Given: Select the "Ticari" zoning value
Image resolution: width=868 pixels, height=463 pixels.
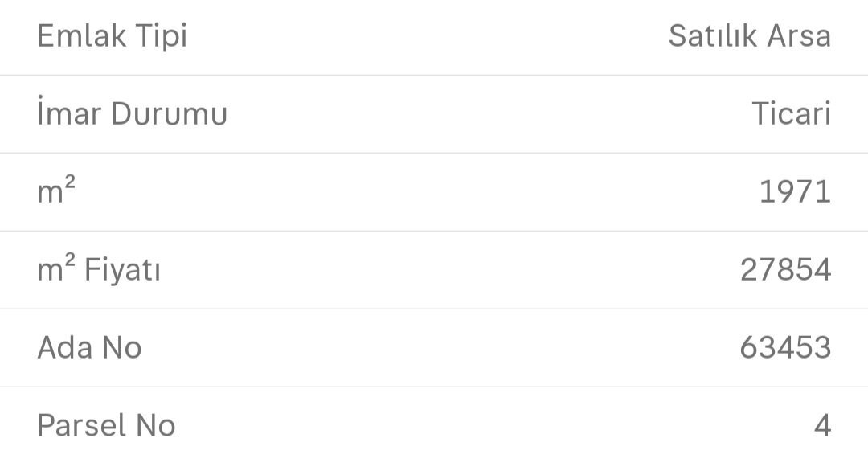Looking at the screenshot, I should [791, 114].
